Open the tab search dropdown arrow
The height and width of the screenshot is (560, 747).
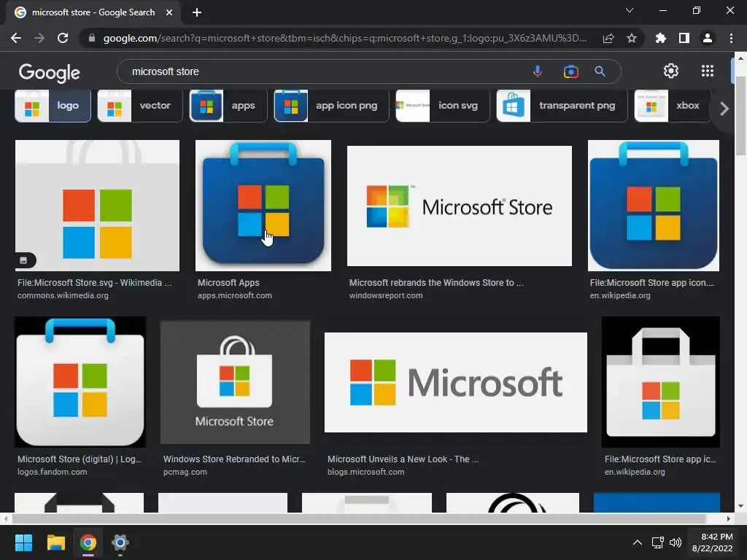click(630, 10)
